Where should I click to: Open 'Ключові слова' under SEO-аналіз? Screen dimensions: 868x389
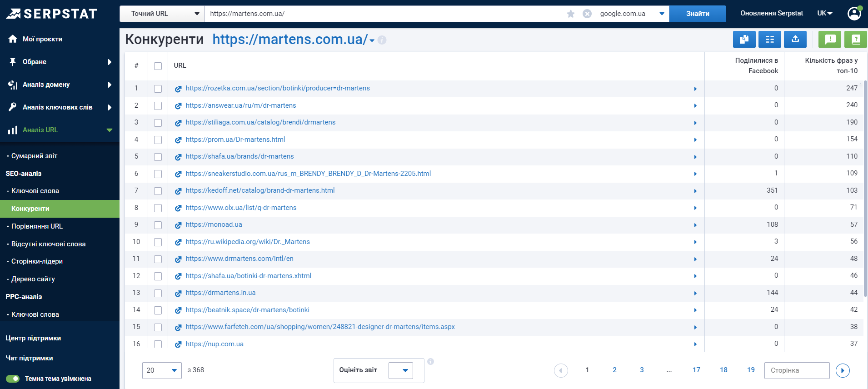35,191
